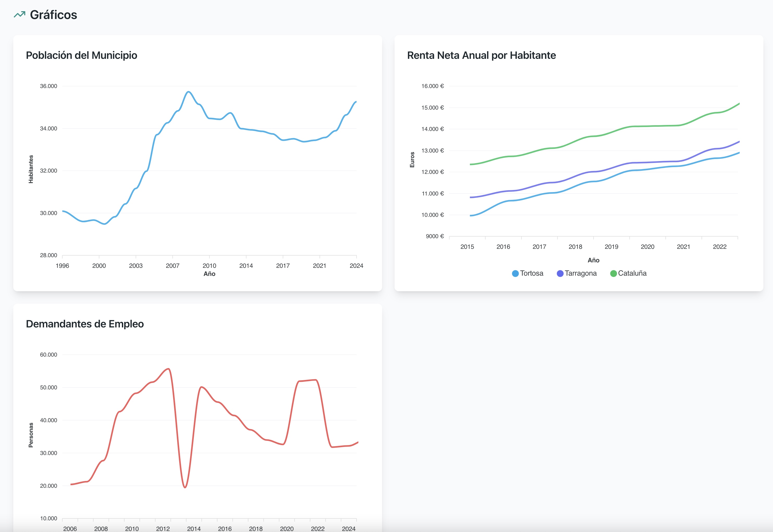The image size is (773, 532).
Task: Click the 2015 tick on the income chart
Action: (467, 247)
